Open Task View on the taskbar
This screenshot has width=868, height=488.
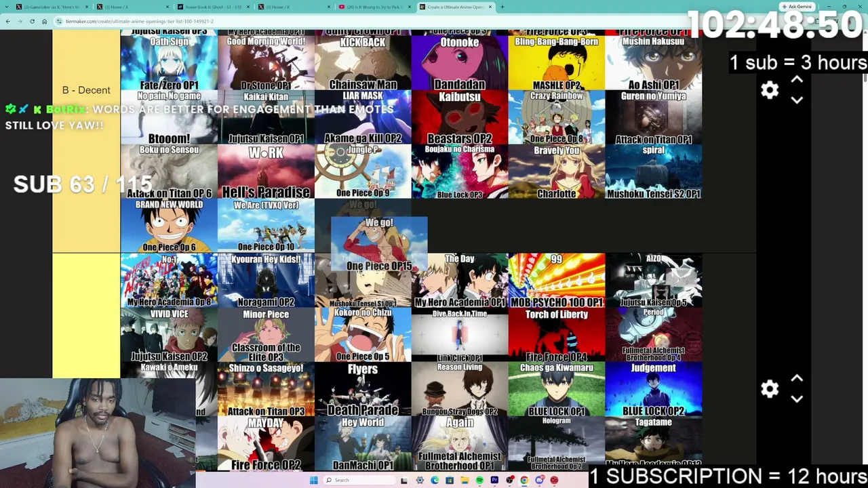404,481
